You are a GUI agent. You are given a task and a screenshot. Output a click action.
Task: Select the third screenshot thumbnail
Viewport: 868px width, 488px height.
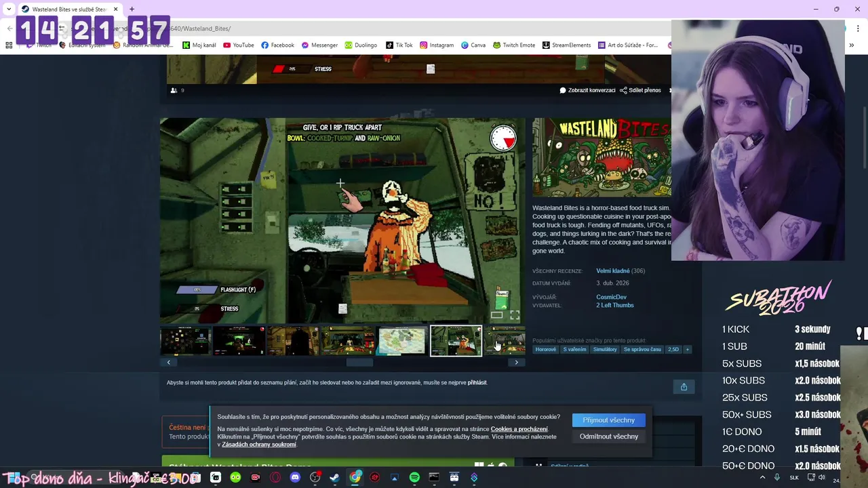tap(293, 341)
